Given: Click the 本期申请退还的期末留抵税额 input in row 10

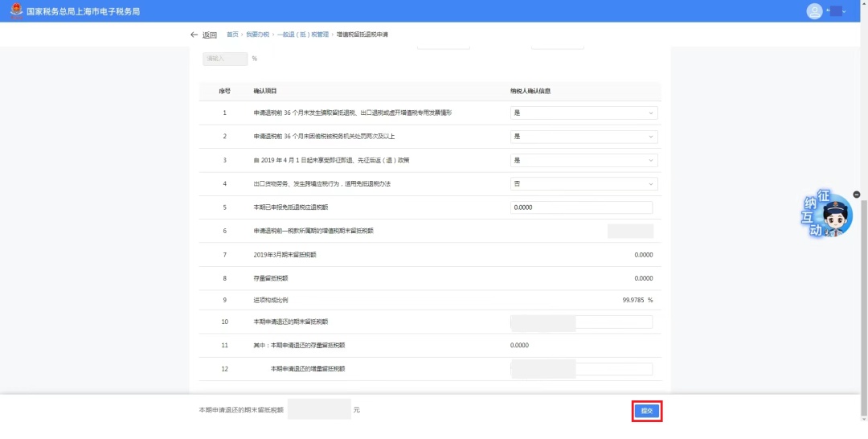Looking at the screenshot, I should [612, 322].
